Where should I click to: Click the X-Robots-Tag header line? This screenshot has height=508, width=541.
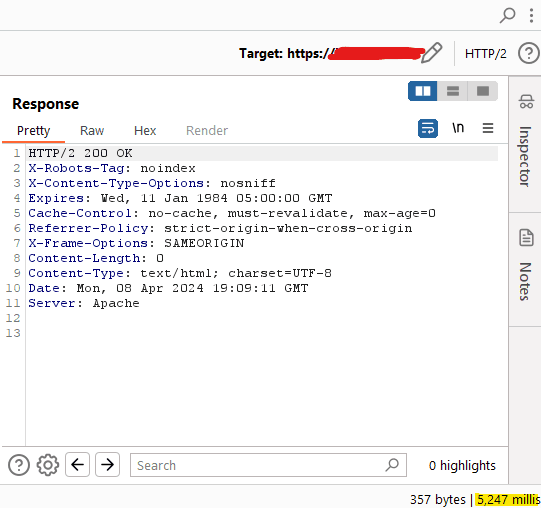pos(112,168)
